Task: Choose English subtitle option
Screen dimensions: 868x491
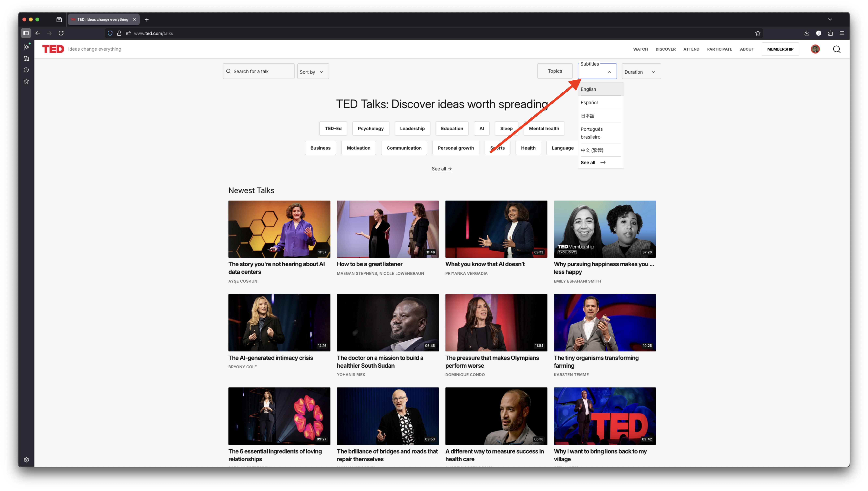Action: point(589,89)
